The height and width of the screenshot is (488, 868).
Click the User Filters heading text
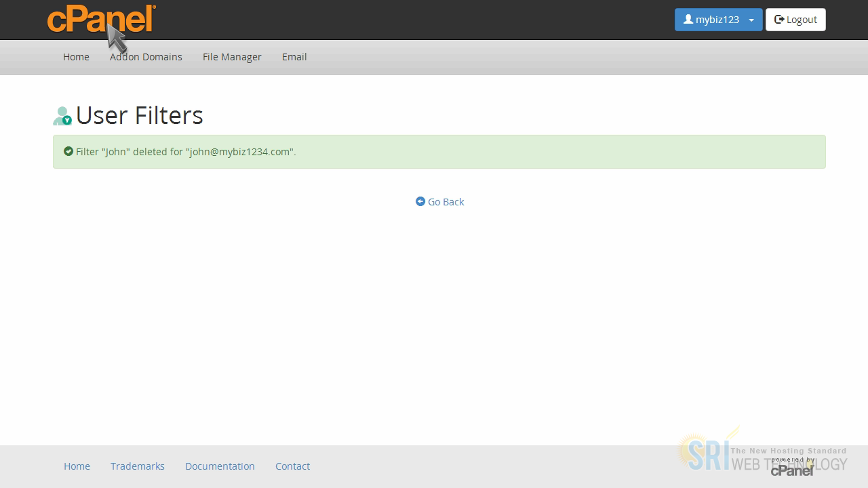(140, 115)
